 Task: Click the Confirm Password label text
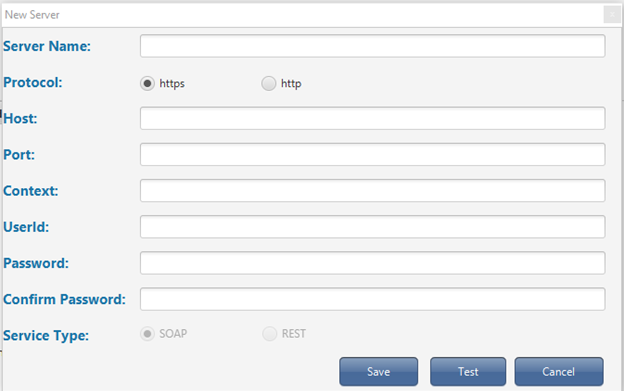point(64,299)
